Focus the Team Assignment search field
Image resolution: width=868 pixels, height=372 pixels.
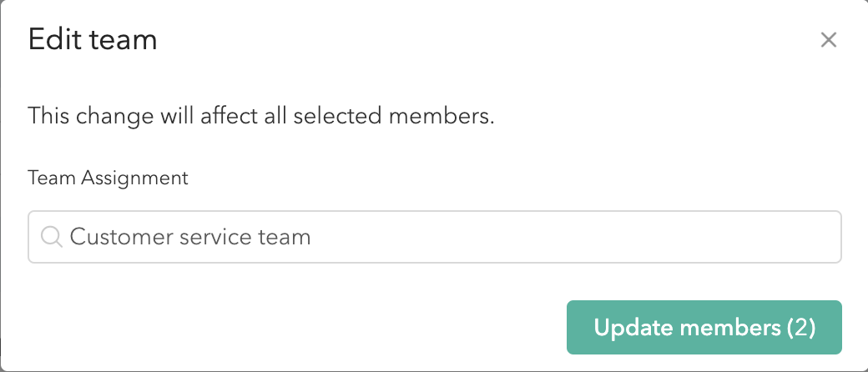435,237
